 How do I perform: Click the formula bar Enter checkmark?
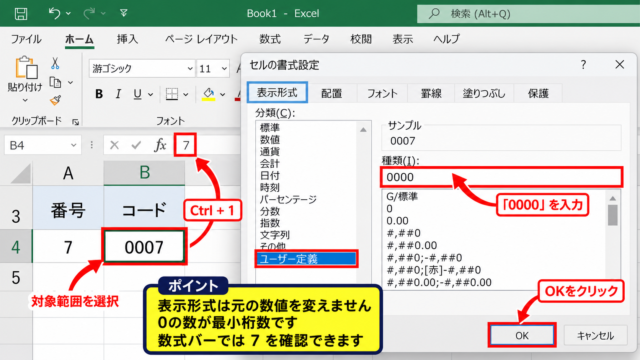136,145
